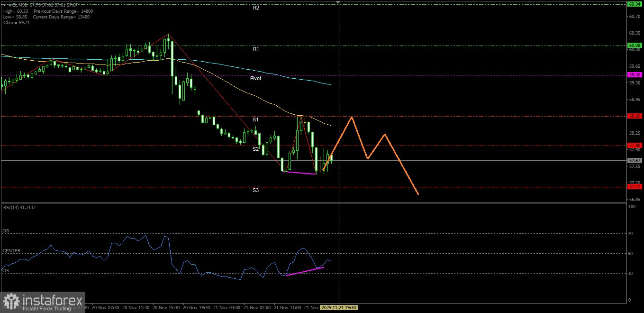Click the Previous Days Range= 14800 text
Screen dimensions: 644x313
[x=63, y=10]
